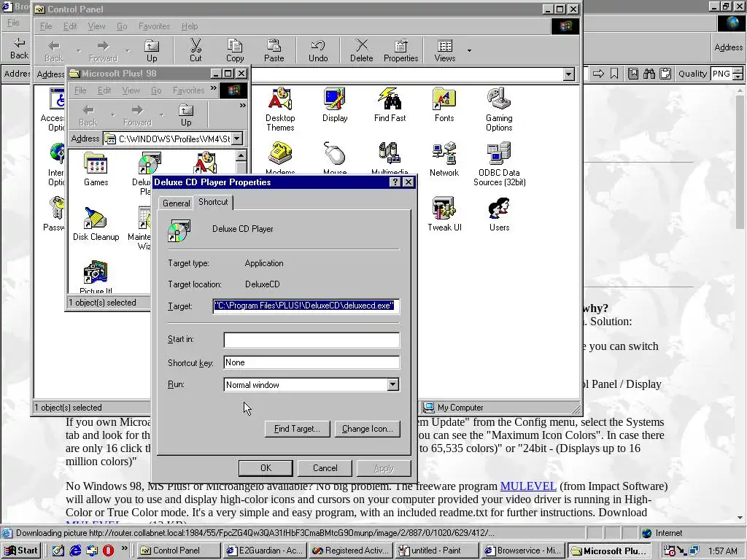Open the Find Fast icon in Control Panel
The height and width of the screenshot is (560, 747).
pyautogui.click(x=390, y=105)
